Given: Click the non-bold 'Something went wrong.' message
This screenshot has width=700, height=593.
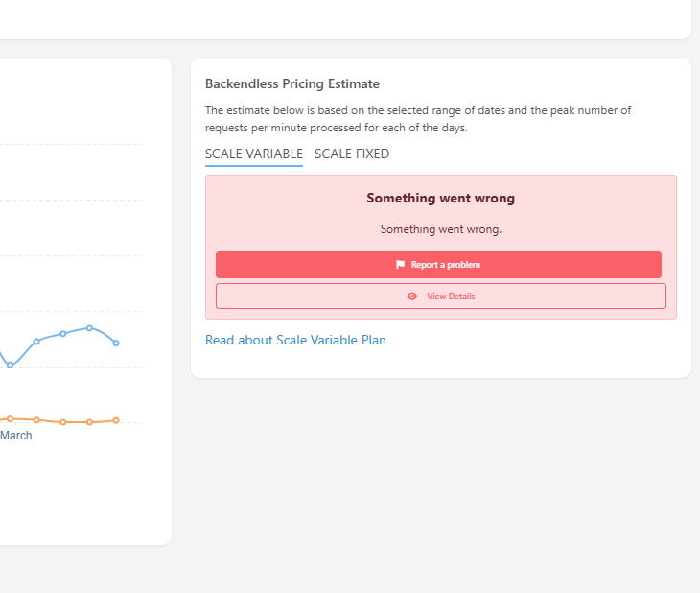Looking at the screenshot, I should tap(441, 229).
